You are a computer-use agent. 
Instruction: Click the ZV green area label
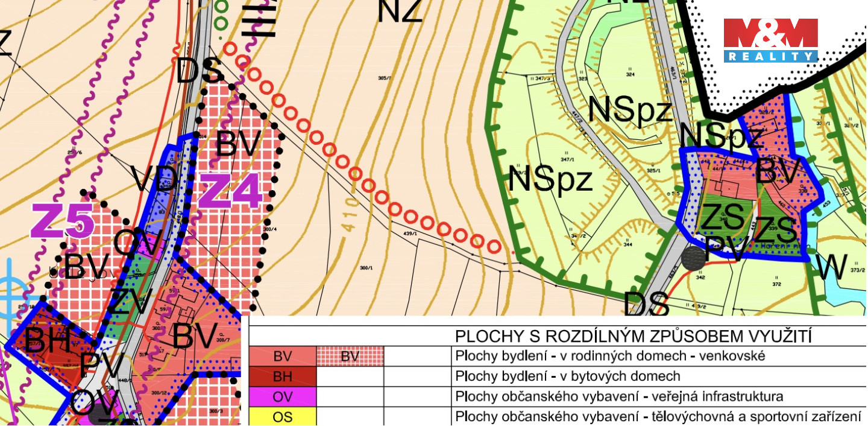click(128, 302)
